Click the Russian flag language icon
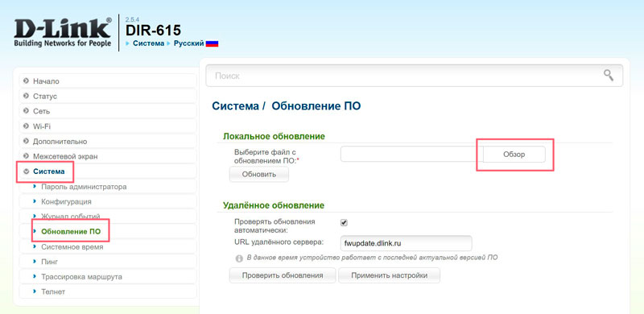The height and width of the screenshot is (314, 644). 212,43
